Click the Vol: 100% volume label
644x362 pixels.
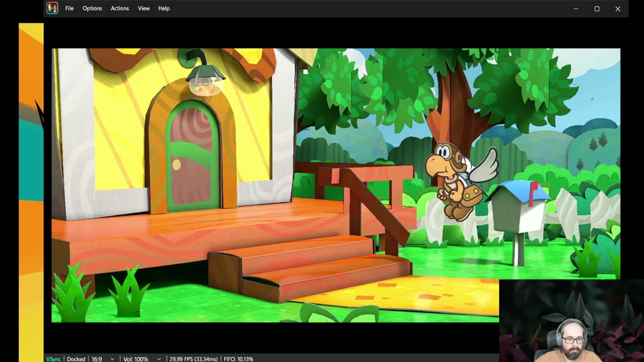(x=136, y=359)
